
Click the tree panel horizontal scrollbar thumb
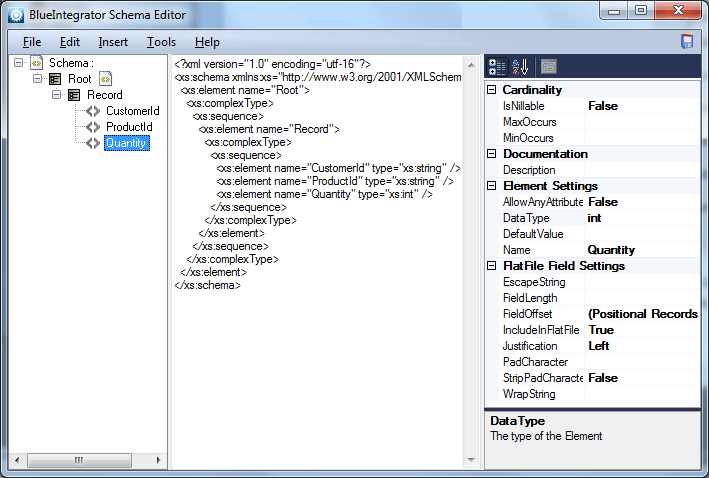coord(79,460)
